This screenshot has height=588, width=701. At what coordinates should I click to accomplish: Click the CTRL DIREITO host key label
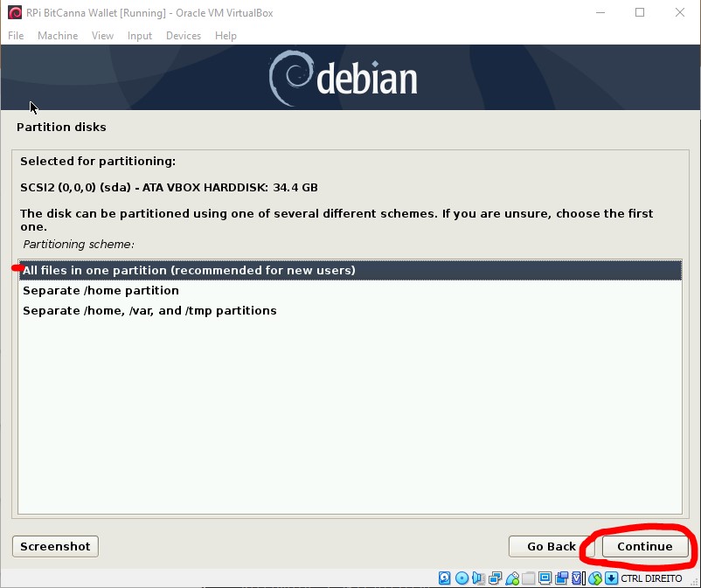[651, 578]
